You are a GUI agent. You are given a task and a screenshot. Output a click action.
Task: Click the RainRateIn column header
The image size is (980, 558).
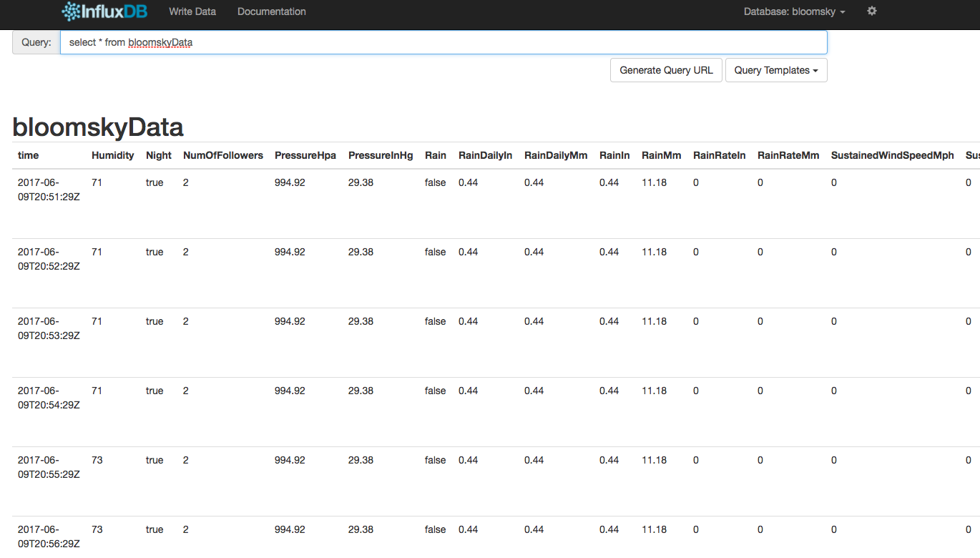pos(720,155)
